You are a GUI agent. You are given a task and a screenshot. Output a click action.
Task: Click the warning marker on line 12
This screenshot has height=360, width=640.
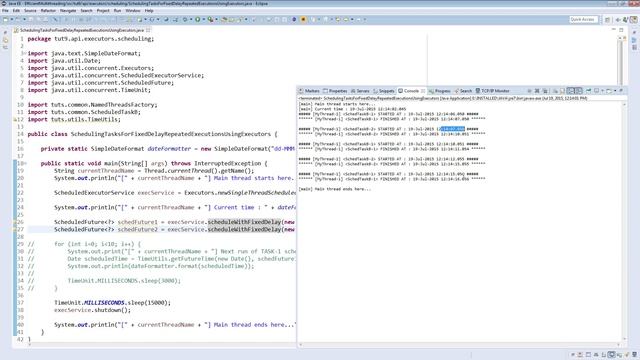point(15,120)
